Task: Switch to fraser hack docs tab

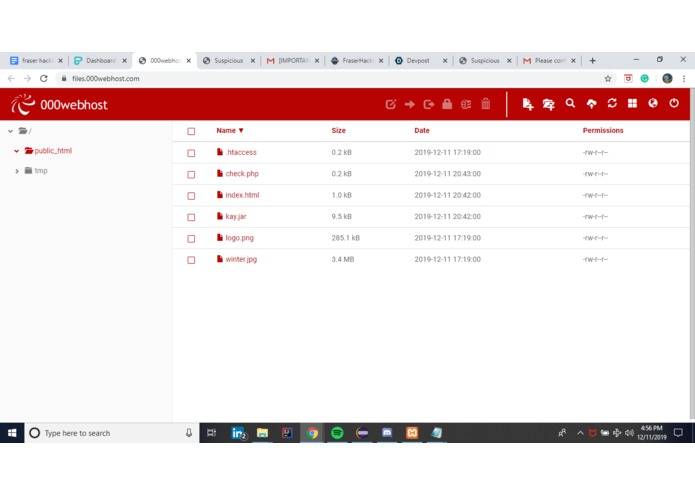Action: pyautogui.click(x=37, y=61)
